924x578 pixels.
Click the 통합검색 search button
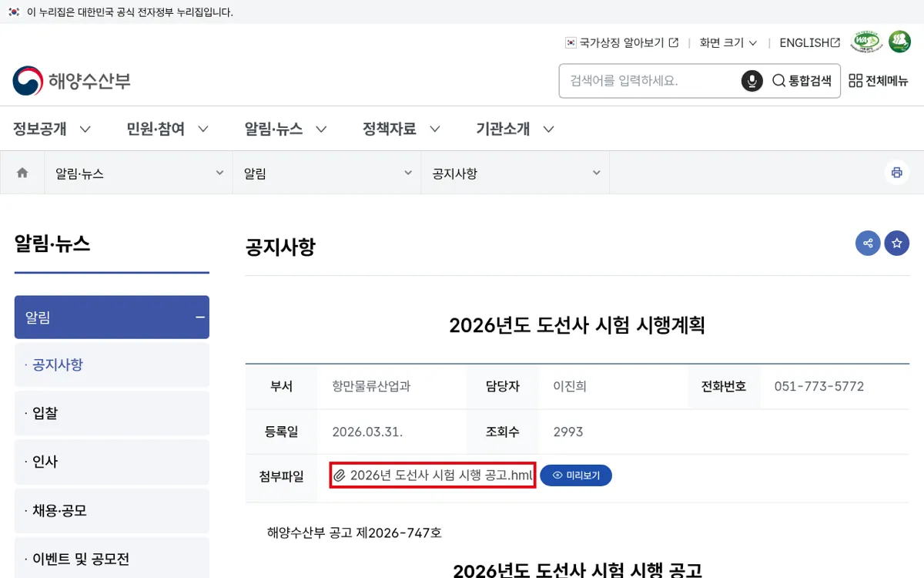802,81
